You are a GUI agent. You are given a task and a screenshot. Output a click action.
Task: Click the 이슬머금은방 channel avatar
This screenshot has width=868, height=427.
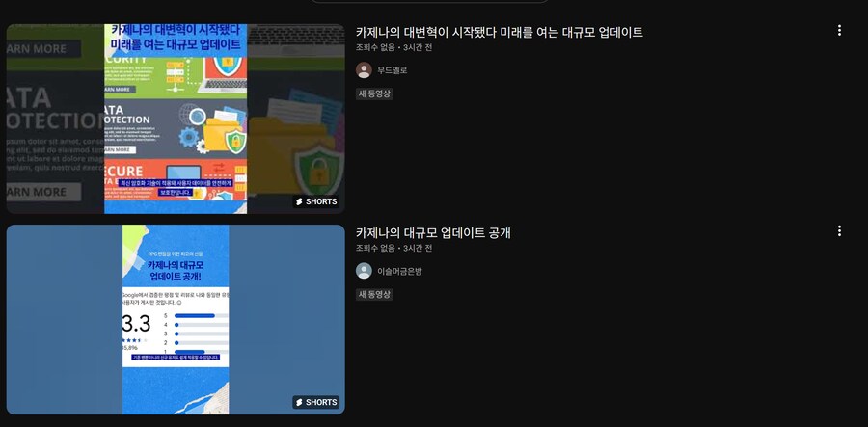coord(364,271)
